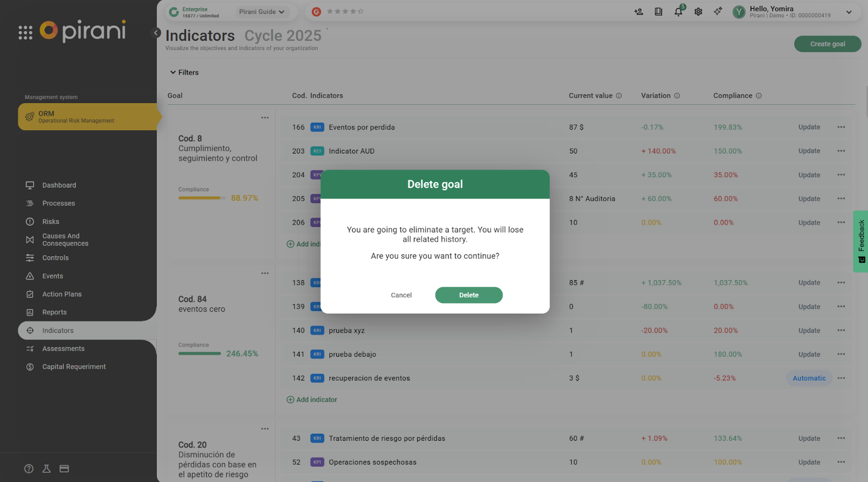The height and width of the screenshot is (482, 868).
Task: Expand the user account menu chevron
Action: click(x=849, y=12)
